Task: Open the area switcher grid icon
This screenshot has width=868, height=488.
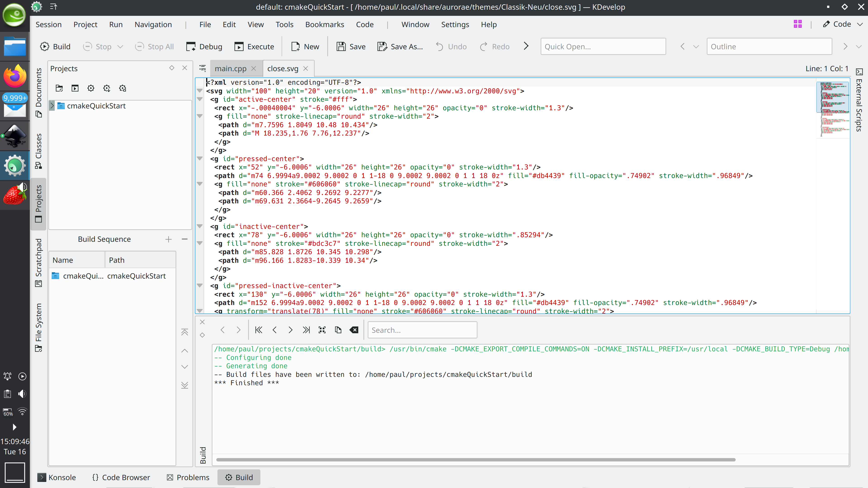Action: (797, 24)
